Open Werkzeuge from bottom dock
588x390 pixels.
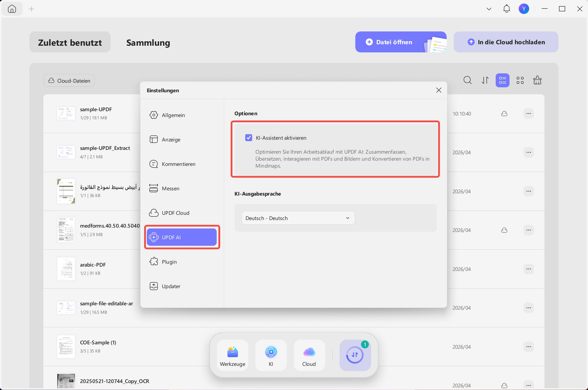(232, 355)
